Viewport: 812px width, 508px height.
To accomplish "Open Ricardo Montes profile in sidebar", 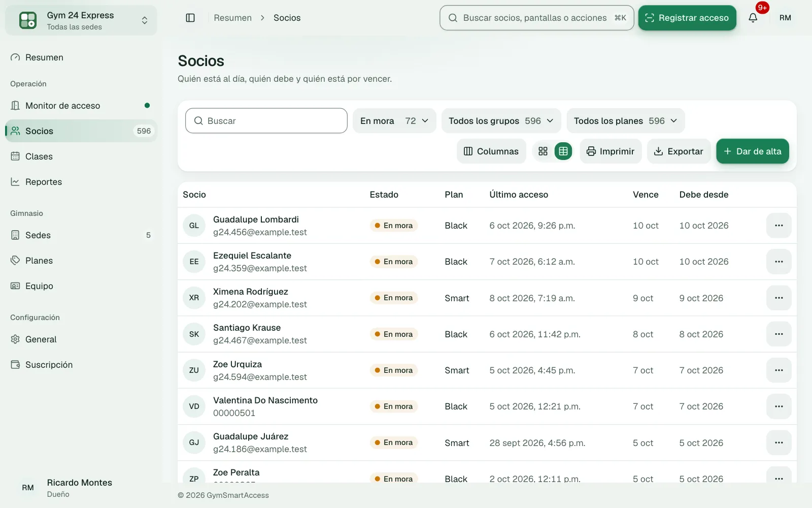I will tap(81, 488).
